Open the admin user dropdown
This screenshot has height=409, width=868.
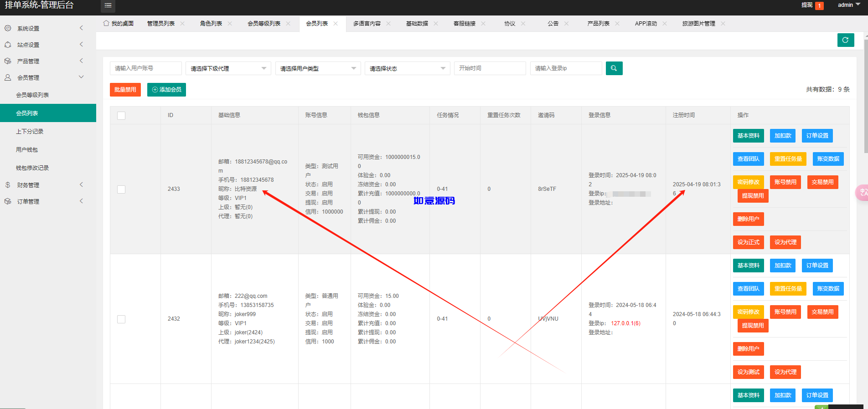[849, 5]
